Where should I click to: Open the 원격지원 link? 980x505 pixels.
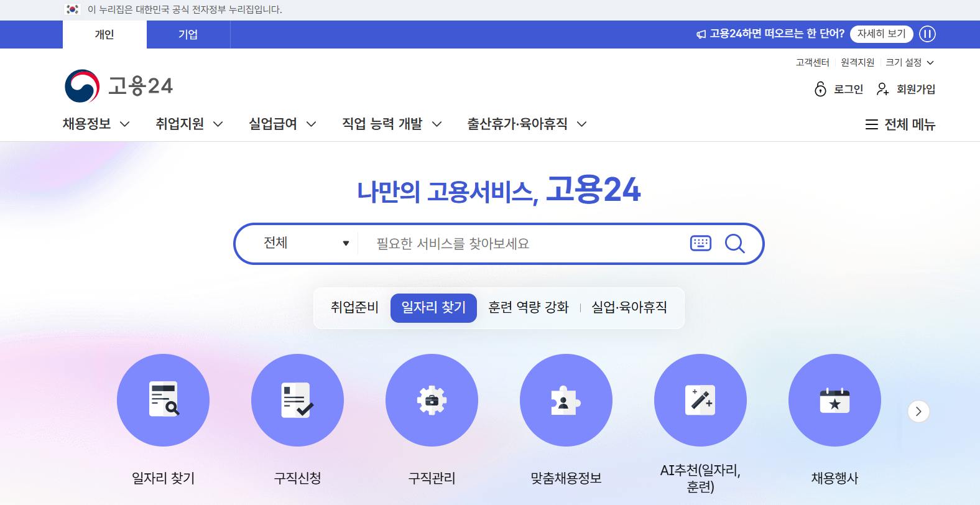click(x=857, y=62)
